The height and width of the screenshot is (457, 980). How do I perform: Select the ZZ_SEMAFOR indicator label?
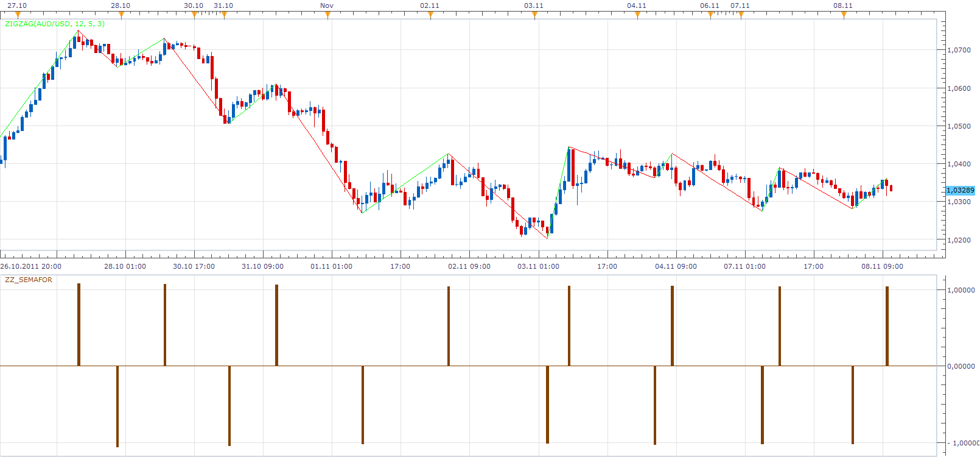[x=29, y=280]
